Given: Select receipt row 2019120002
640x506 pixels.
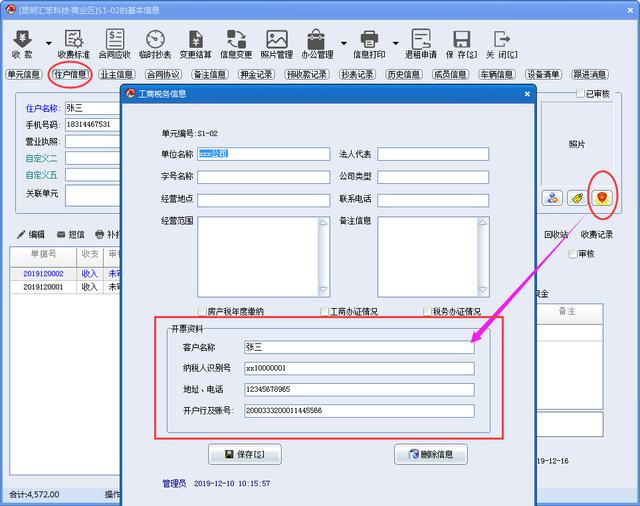Looking at the screenshot, I should pos(44,273).
